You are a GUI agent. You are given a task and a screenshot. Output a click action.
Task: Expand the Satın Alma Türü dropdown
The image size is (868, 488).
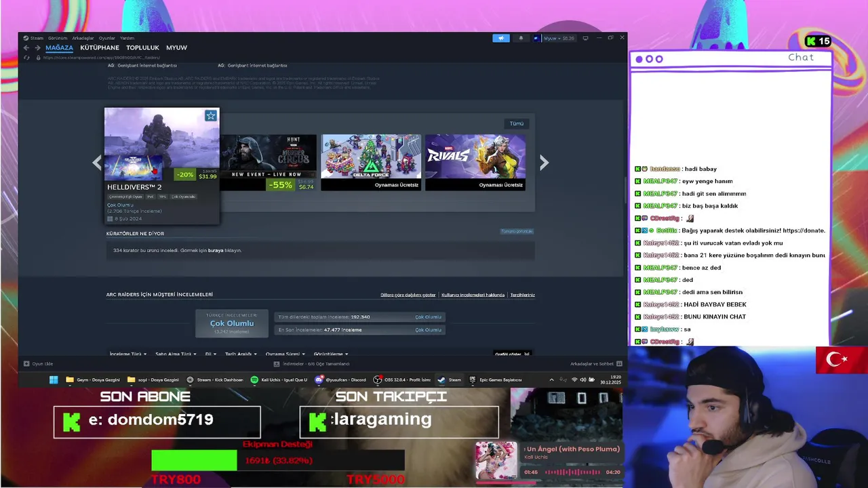pyautogui.click(x=176, y=354)
